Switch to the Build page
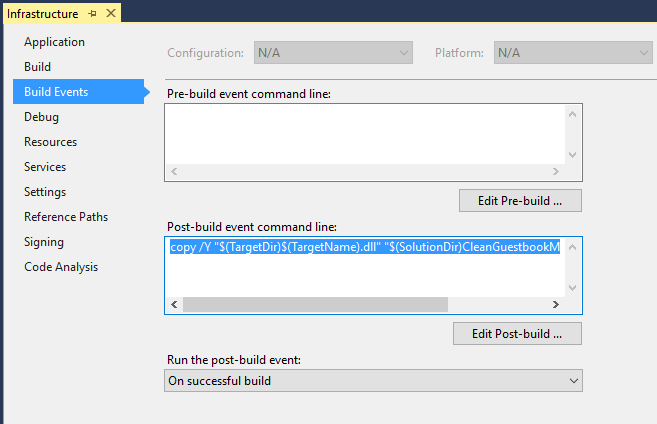Image resolution: width=657 pixels, height=424 pixels. point(37,67)
